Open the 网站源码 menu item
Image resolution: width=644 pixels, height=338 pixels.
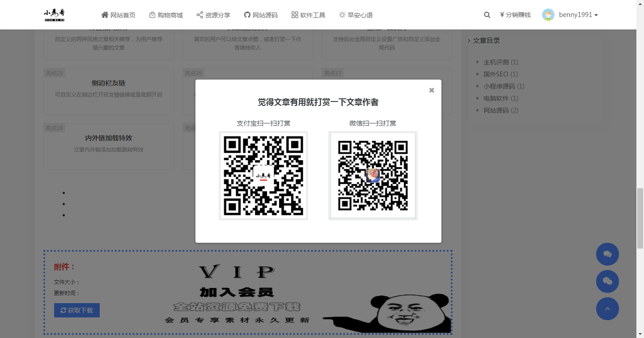point(261,15)
